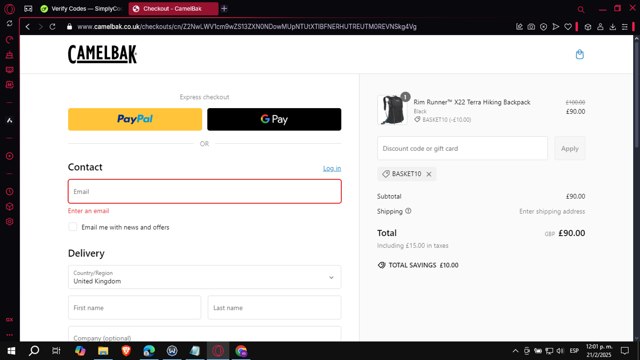The height and width of the screenshot is (360, 640).
Task: Open Windows search from taskbar
Action: click(x=34, y=351)
